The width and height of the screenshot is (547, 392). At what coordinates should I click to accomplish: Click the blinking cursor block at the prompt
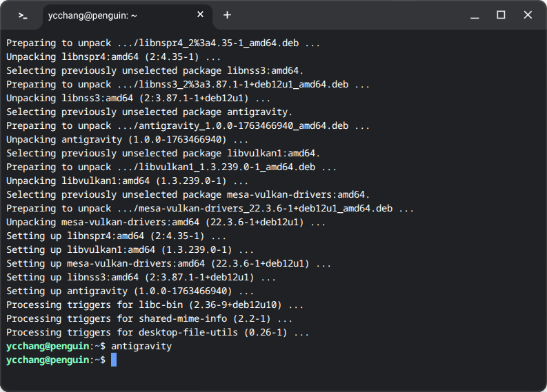(114, 360)
